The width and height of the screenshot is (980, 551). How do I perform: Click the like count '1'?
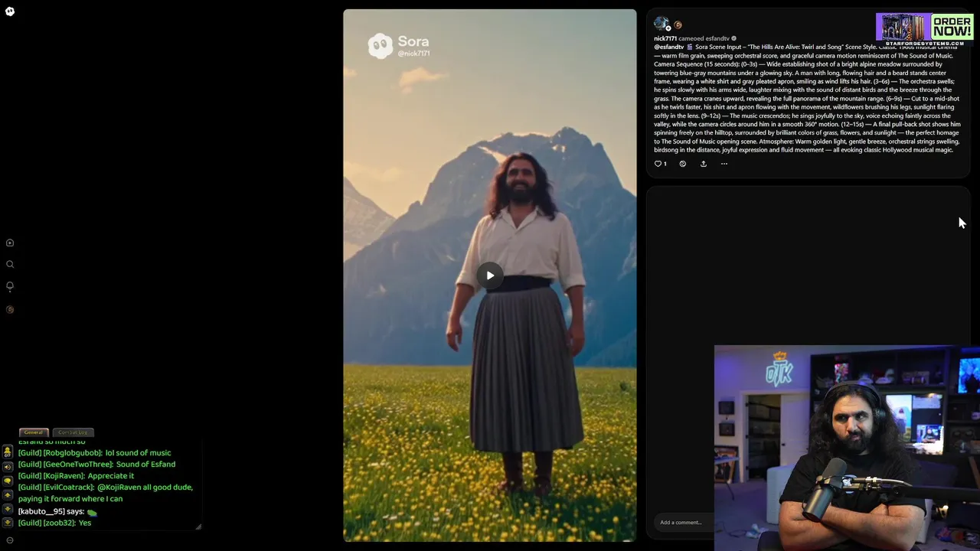[665, 164]
